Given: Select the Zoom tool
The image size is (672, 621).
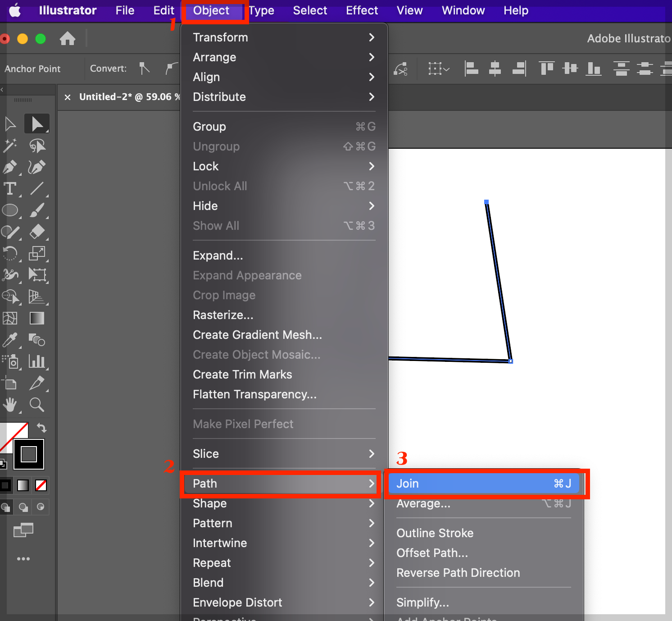Looking at the screenshot, I should click(x=37, y=405).
